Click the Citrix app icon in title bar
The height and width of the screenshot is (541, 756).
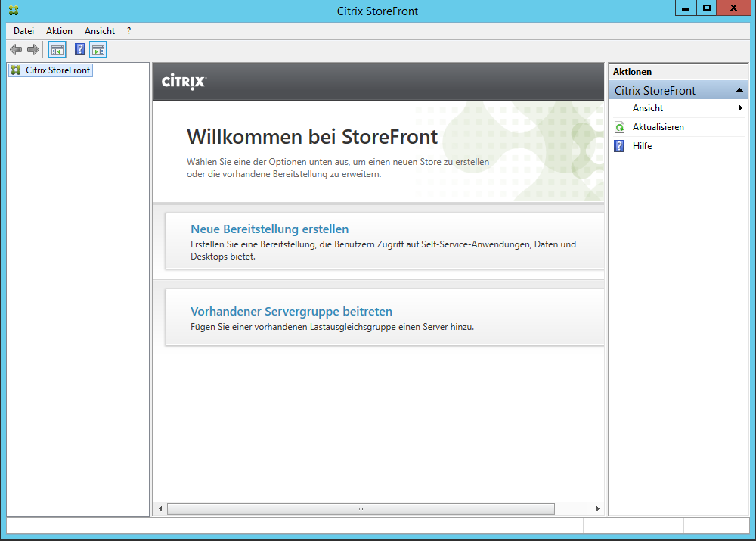[14, 10]
